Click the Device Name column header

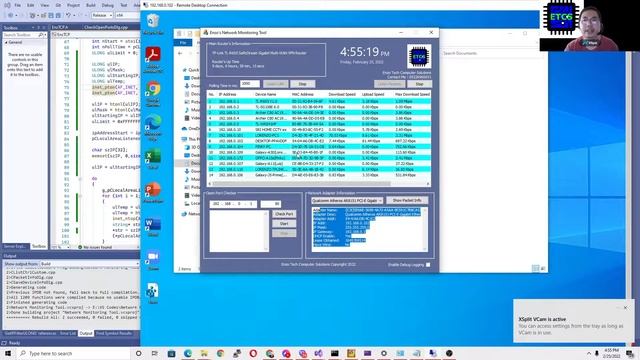(266, 94)
